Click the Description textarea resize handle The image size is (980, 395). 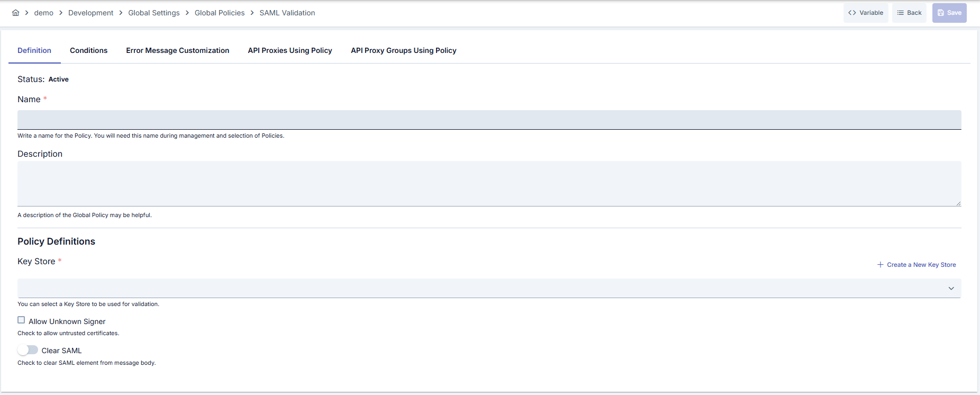click(958, 203)
